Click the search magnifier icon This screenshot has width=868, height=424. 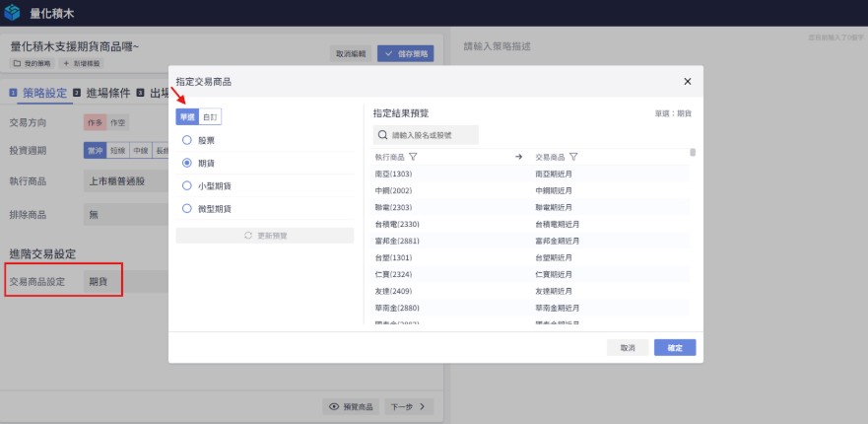[x=382, y=135]
